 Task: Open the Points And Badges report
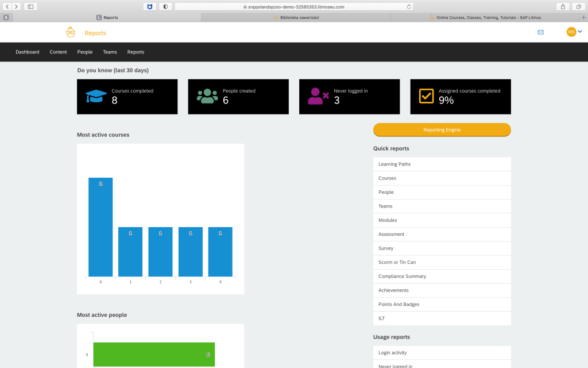coord(442,304)
